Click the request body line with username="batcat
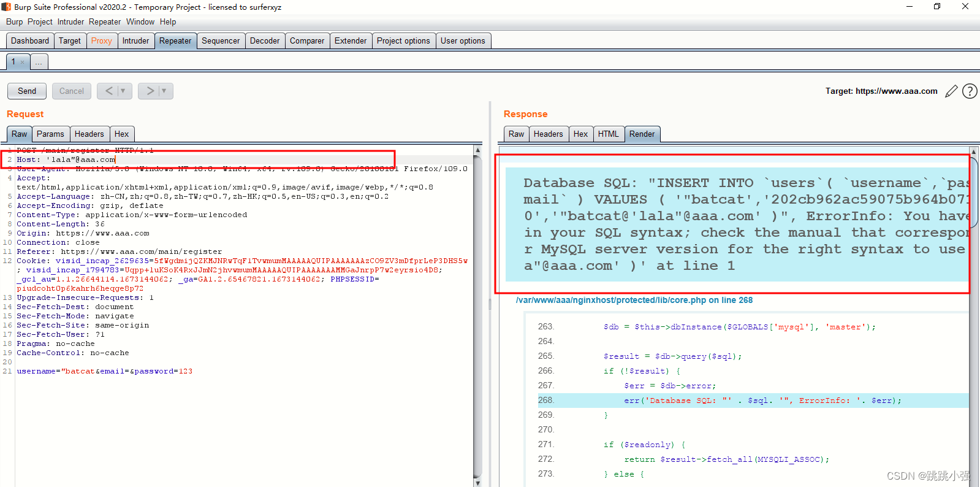 point(105,371)
